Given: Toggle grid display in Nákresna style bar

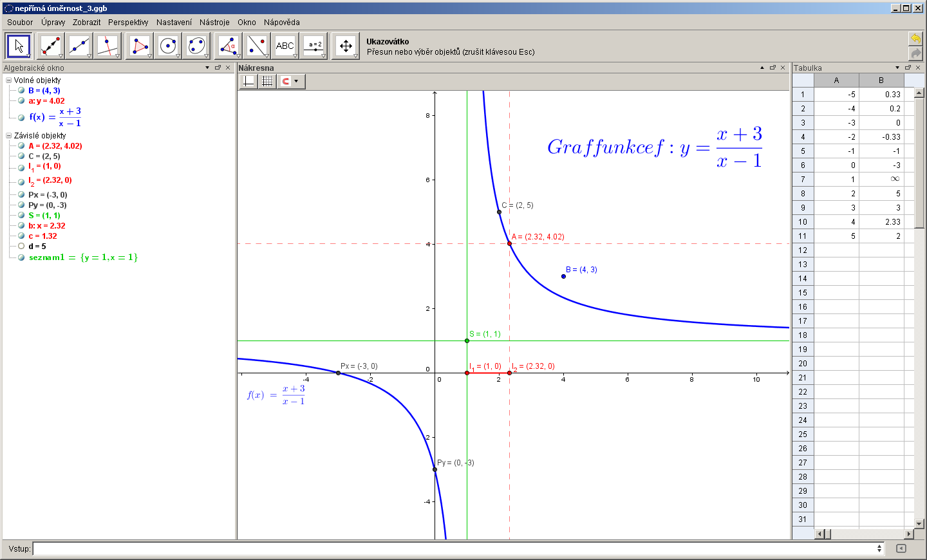Looking at the screenshot, I should (267, 81).
